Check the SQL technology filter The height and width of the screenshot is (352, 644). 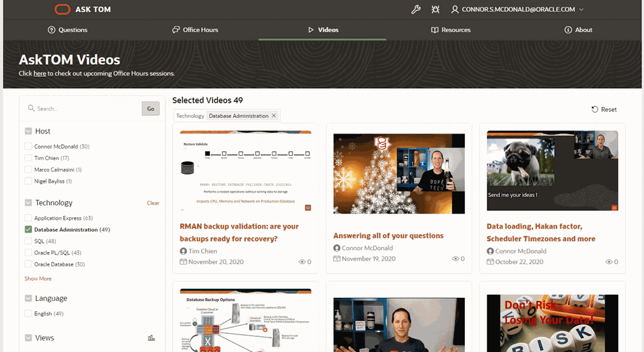(28, 241)
